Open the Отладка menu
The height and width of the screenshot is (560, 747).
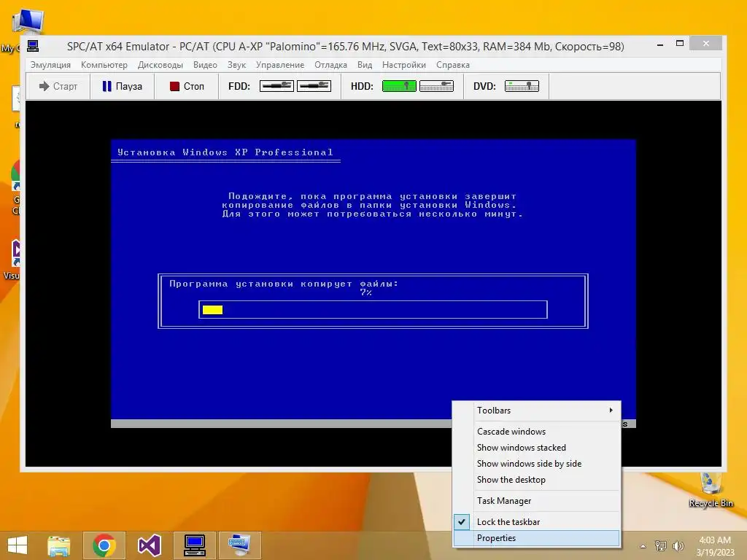tap(330, 65)
